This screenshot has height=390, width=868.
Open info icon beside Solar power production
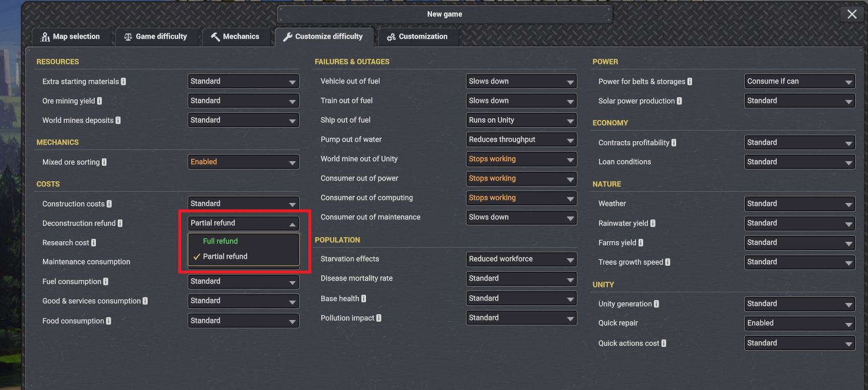tap(680, 101)
